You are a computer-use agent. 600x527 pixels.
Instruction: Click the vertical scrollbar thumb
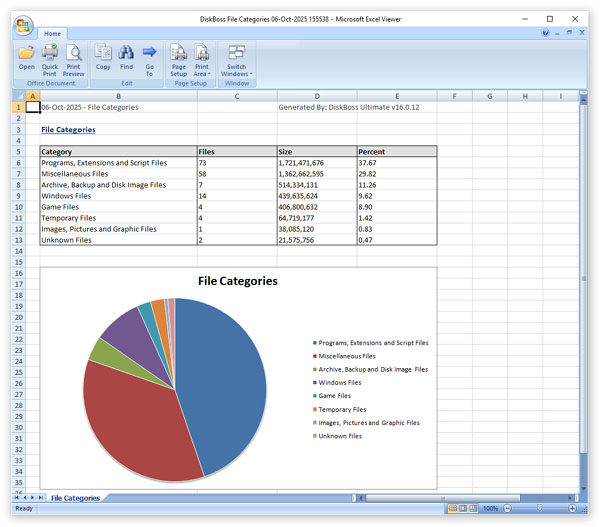[x=583, y=279]
